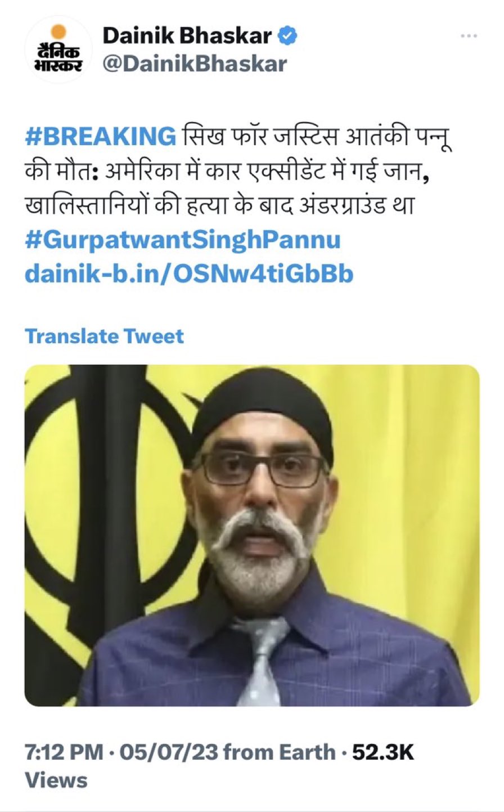Viewport: 504px width, 812px height.
Task: Click the Views label below timestamp
Action: pyautogui.click(x=56, y=780)
